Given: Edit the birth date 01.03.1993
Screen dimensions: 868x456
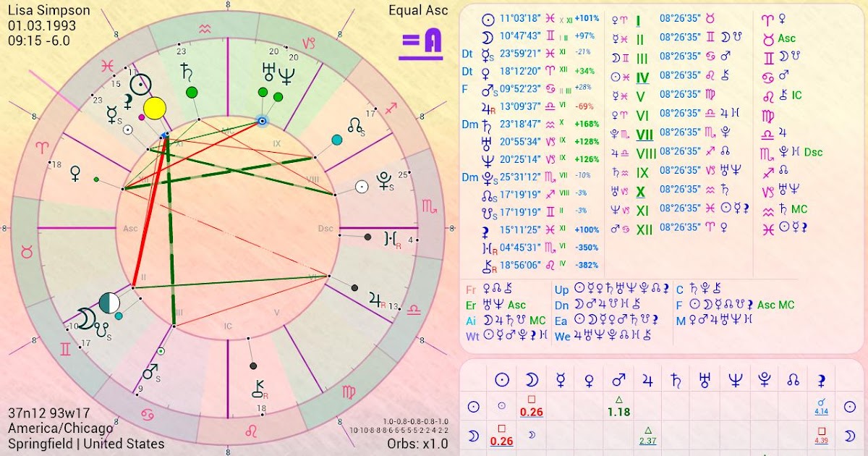Looking at the screenshot, I should [x=42, y=25].
